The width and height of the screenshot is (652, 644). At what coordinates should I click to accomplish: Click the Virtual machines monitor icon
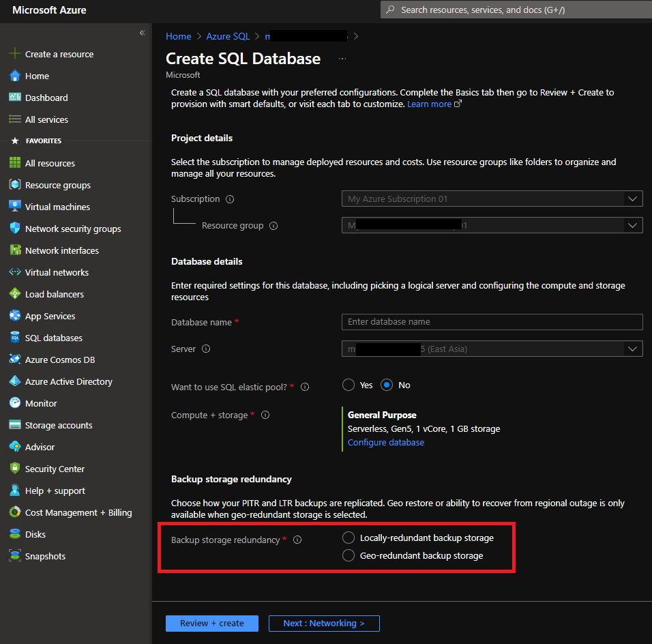[15, 206]
